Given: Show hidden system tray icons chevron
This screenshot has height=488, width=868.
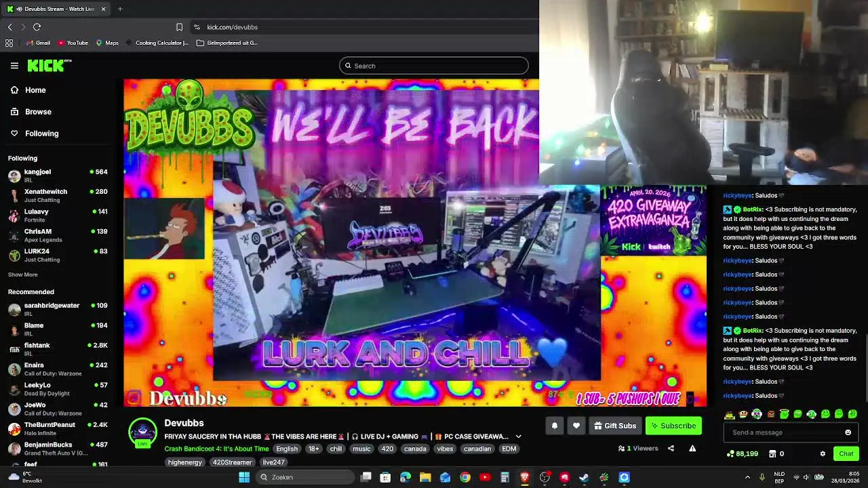Looking at the screenshot, I should click(x=747, y=477).
